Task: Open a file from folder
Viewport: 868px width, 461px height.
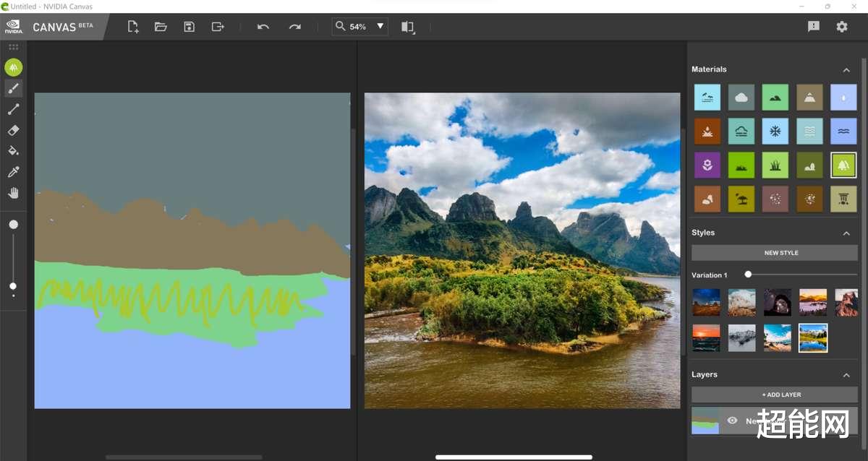Action: [161, 27]
